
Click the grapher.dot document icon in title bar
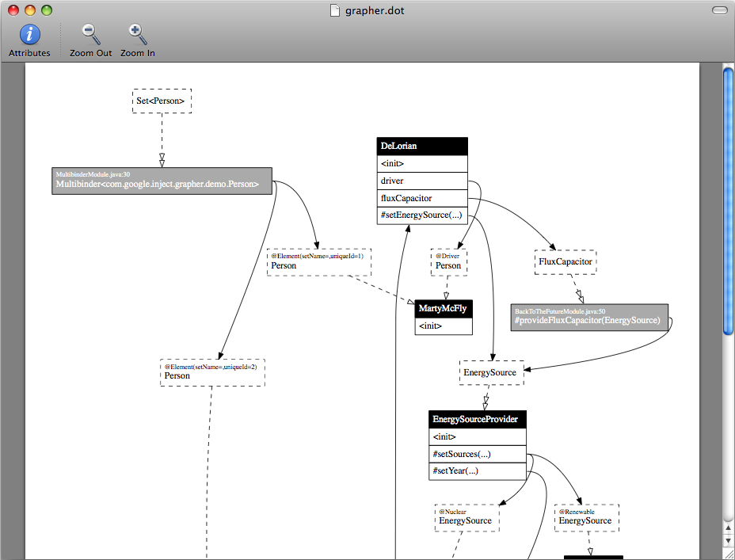click(x=336, y=10)
